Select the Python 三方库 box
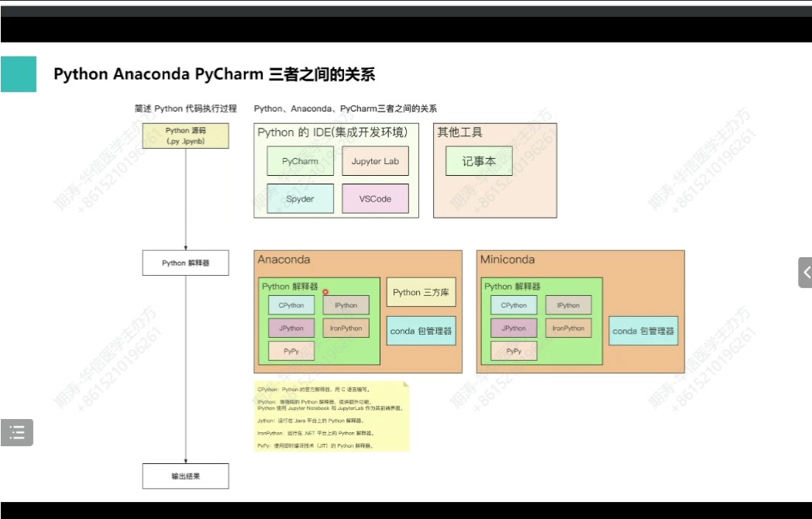Image resolution: width=812 pixels, height=519 pixels. 421,291
